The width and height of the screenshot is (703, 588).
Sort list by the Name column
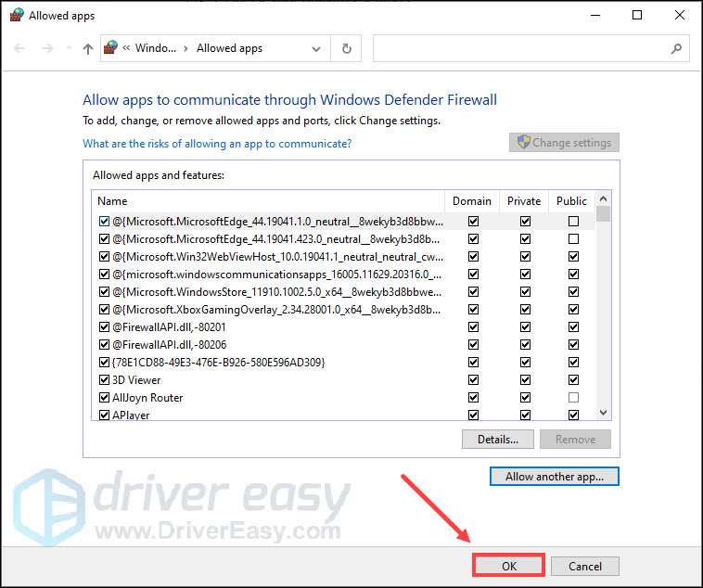(268, 201)
